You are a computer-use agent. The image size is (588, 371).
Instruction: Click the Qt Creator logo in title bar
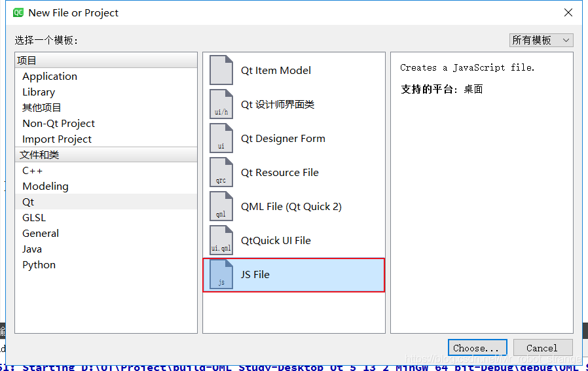coord(18,12)
